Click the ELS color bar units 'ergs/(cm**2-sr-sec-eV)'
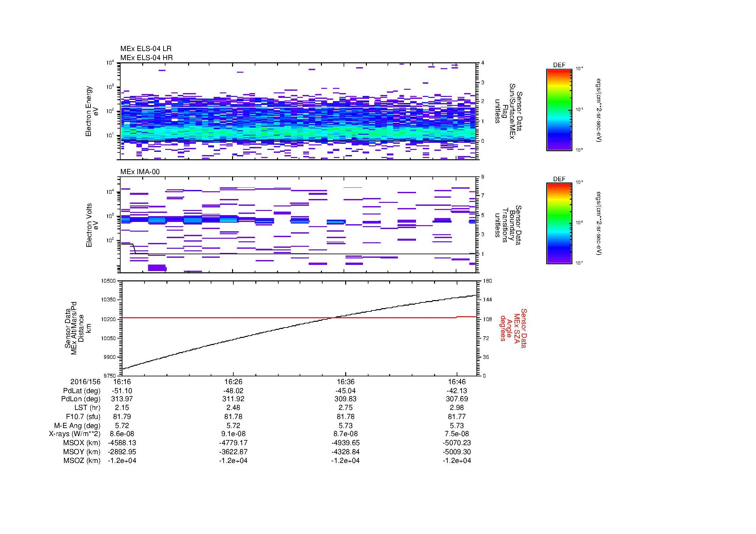This screenshot has height=534, width=756. pyautogui.click(x=599, y=110)
